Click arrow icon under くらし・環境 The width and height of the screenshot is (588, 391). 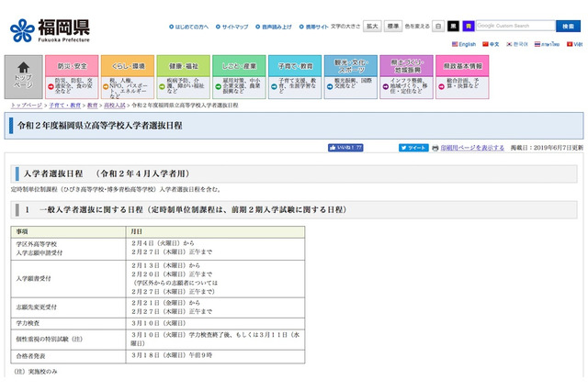[106, 86]
